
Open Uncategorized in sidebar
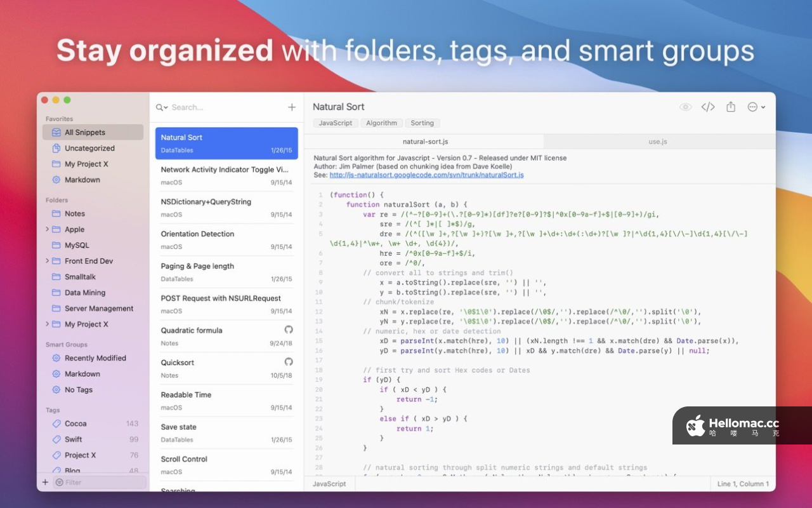coord(93,148)
